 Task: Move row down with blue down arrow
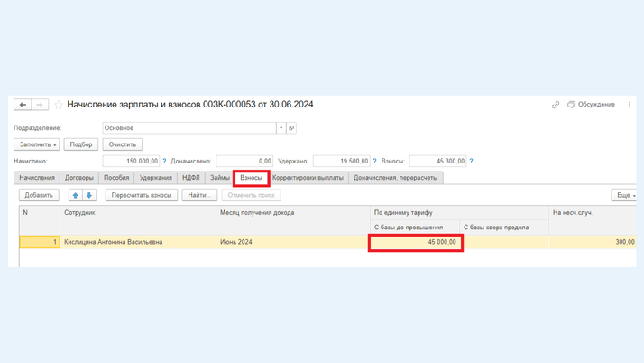coord(89,195)
